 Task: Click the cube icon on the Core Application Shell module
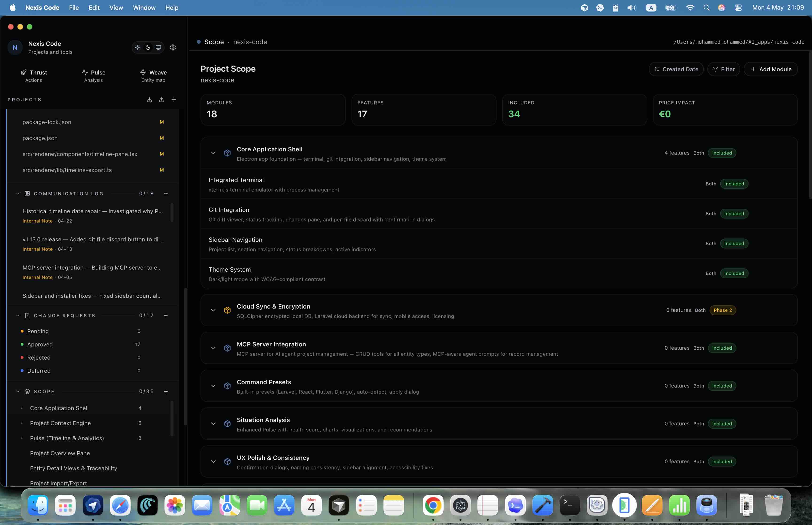[227, 153]
